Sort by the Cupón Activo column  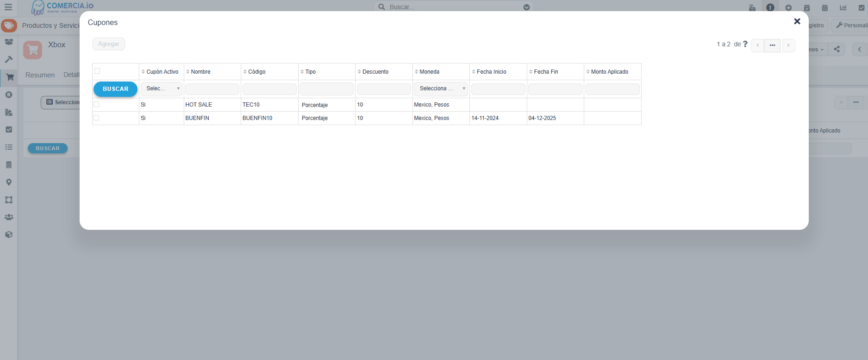coord(162,72)
